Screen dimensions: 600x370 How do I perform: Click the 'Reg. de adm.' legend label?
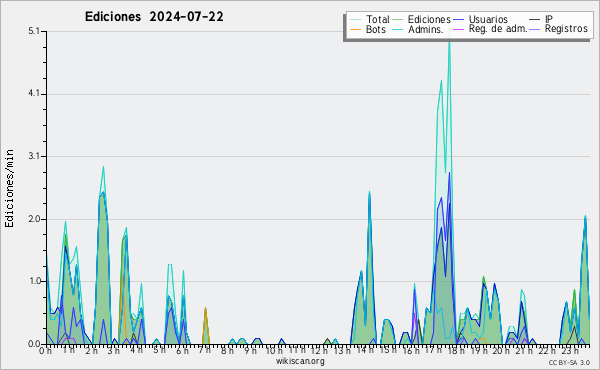498,29
